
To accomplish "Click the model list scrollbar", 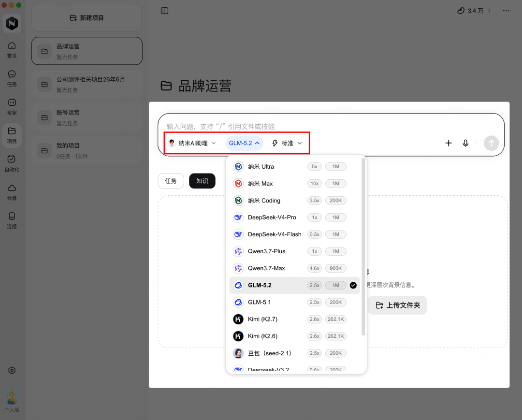I will (363, 247).
